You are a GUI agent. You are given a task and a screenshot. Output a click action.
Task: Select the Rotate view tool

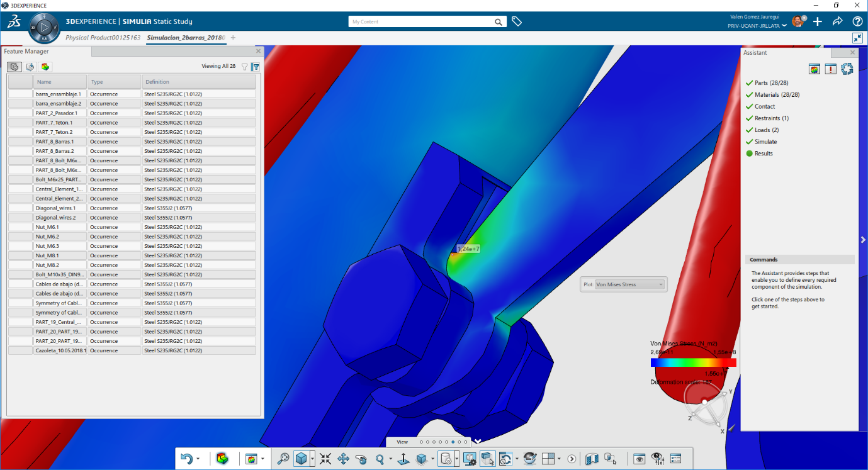coord(361,459)
